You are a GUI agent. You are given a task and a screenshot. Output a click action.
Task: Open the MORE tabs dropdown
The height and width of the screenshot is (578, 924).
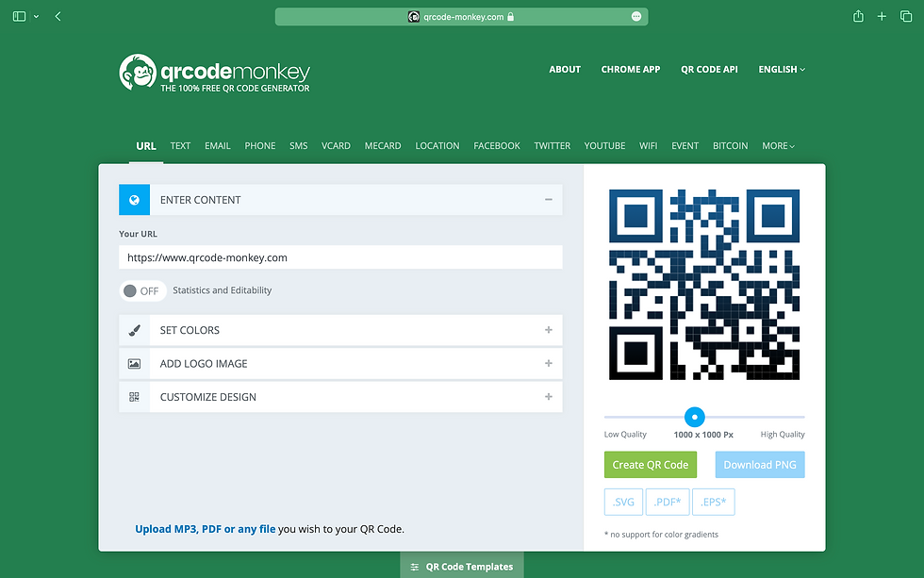pos(778,145)
